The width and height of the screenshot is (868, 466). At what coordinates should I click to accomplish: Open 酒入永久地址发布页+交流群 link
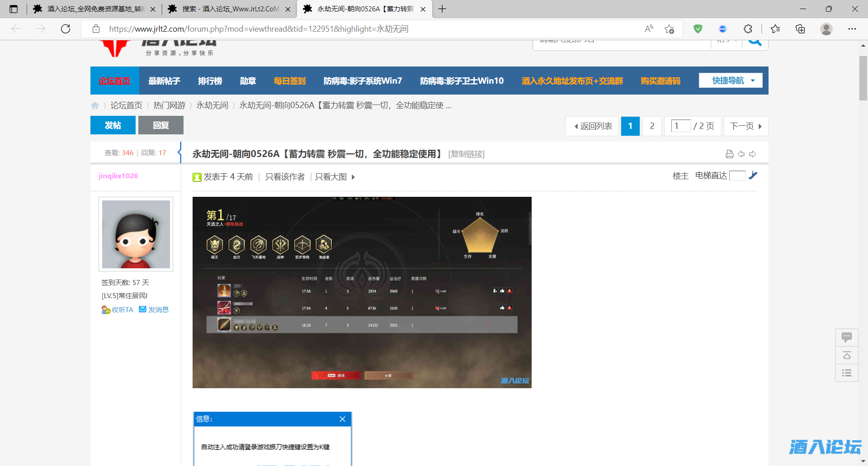(x=572, y=81)
